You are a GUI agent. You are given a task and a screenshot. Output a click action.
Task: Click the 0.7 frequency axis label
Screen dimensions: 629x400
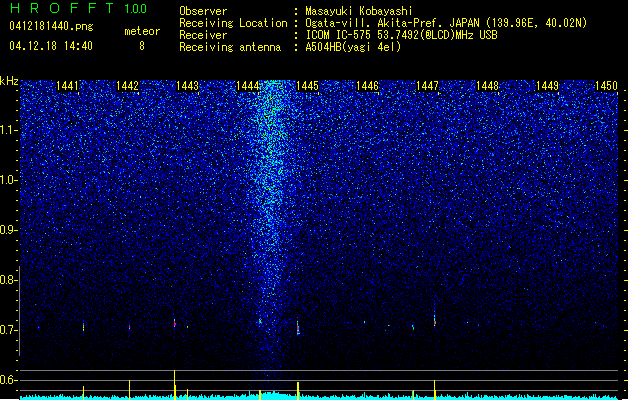coord(9,330)
